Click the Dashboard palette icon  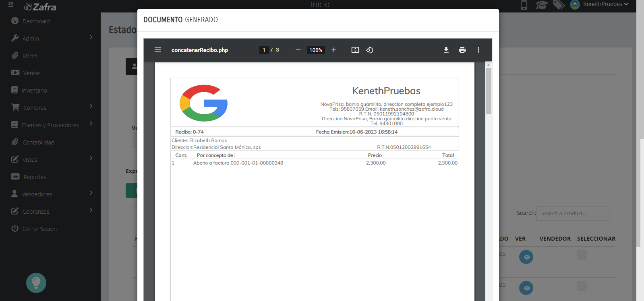pyautogui.click(x=15, y=21)
